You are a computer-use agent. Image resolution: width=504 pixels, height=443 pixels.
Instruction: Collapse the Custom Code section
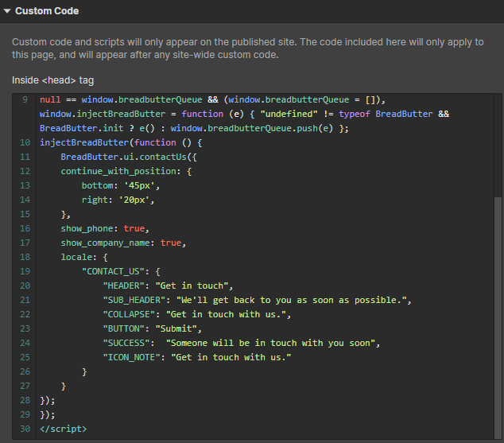coord(7,11)
